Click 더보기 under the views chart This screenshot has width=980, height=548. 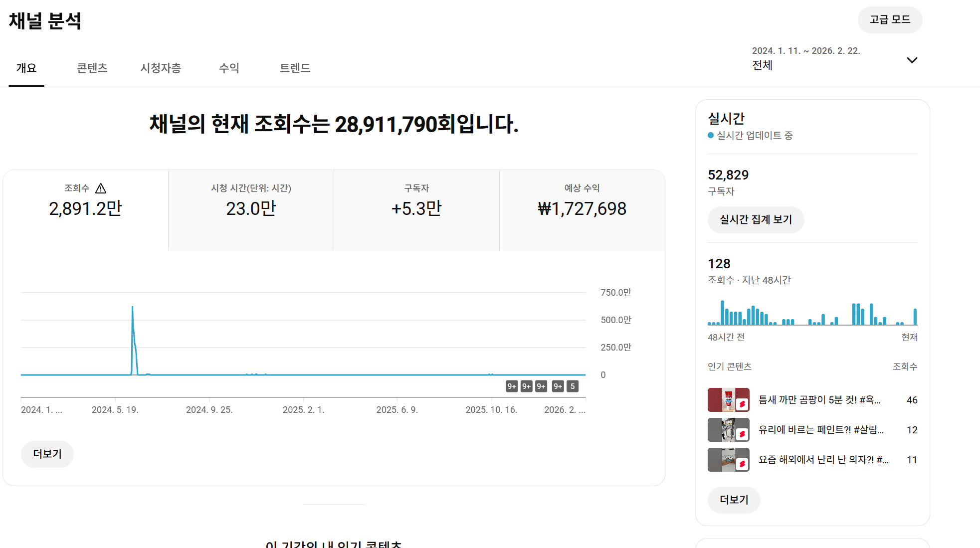click(47, 454)
